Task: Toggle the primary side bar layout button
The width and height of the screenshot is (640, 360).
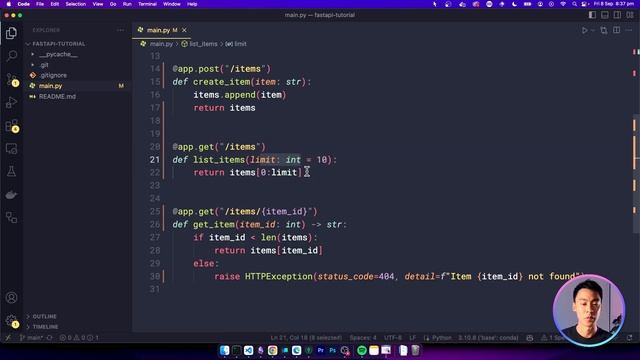Action: click(x=592, y=15)
